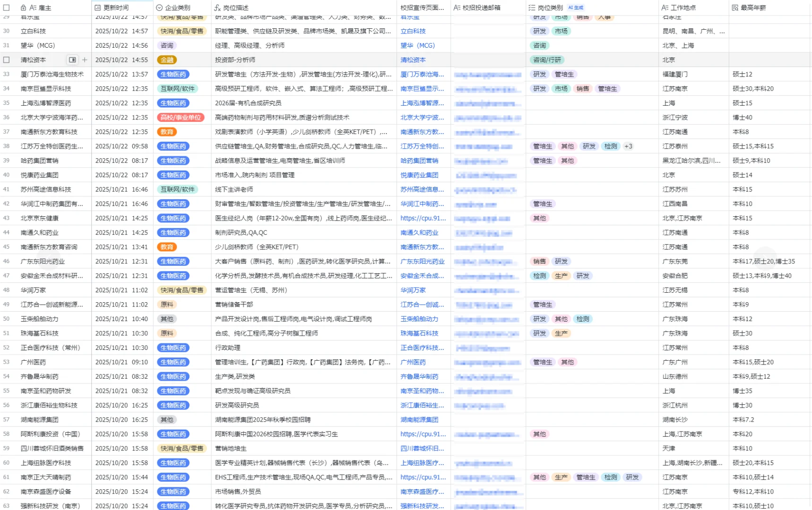The height and width of the screenshot is (510, 812).
Task: Select the salary cell 本科17,硕士20,博士35
Action: 770,261
